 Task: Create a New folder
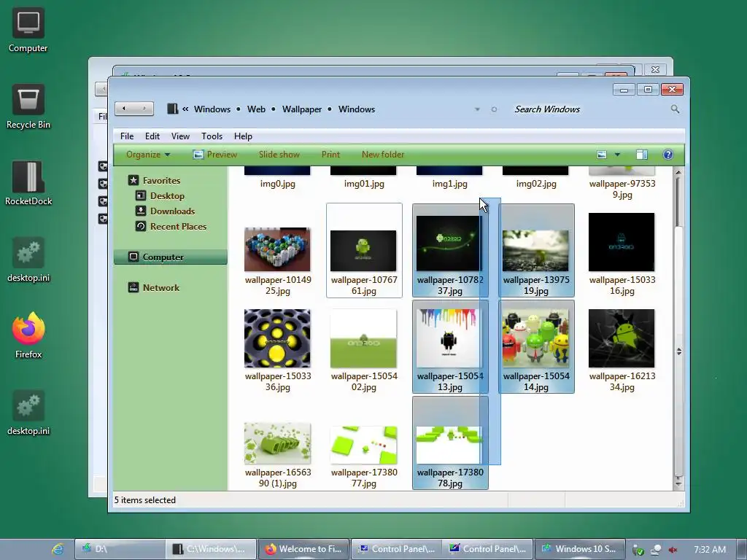pyautogui.click(x=382, y=155)
